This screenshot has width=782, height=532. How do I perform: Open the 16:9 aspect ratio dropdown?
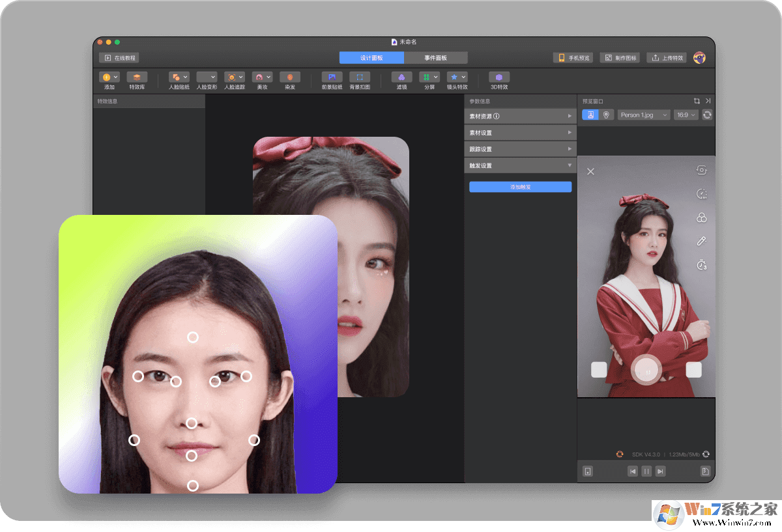[686, 115]
